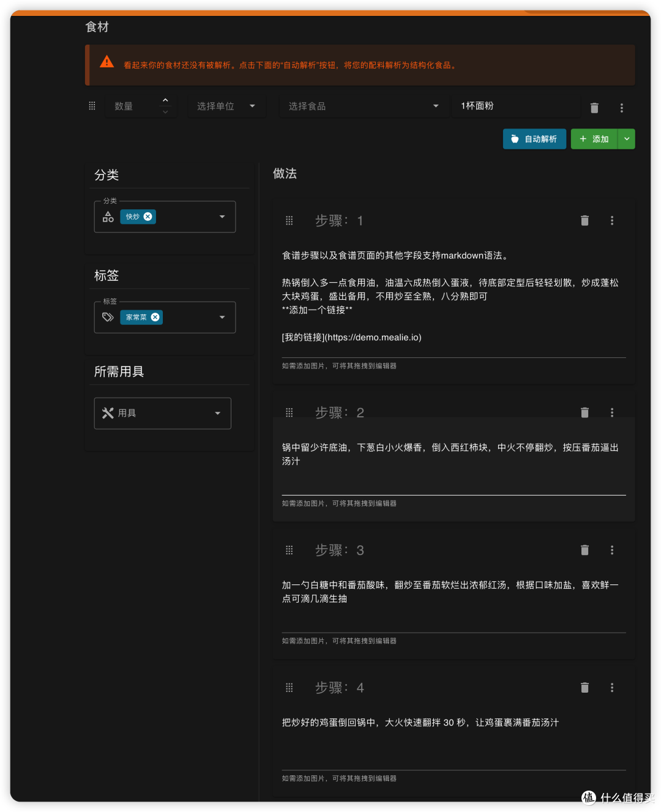Click the 步骤 4 title text
This screenshot has width=661, height=812.
339,688
